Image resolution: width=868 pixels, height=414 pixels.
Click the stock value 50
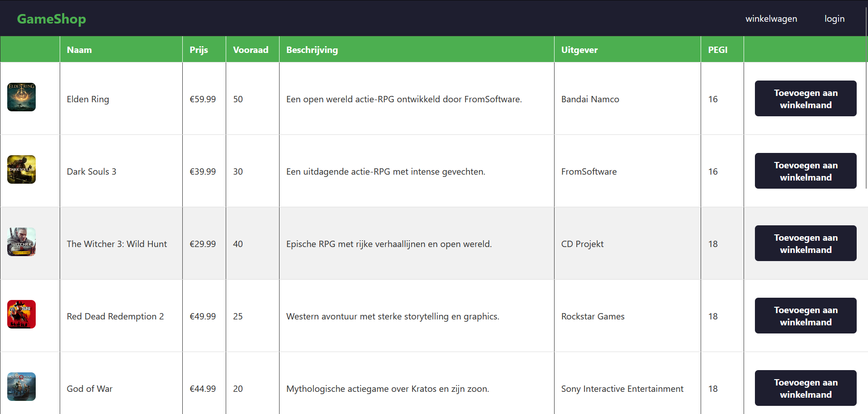click(238, 99)
